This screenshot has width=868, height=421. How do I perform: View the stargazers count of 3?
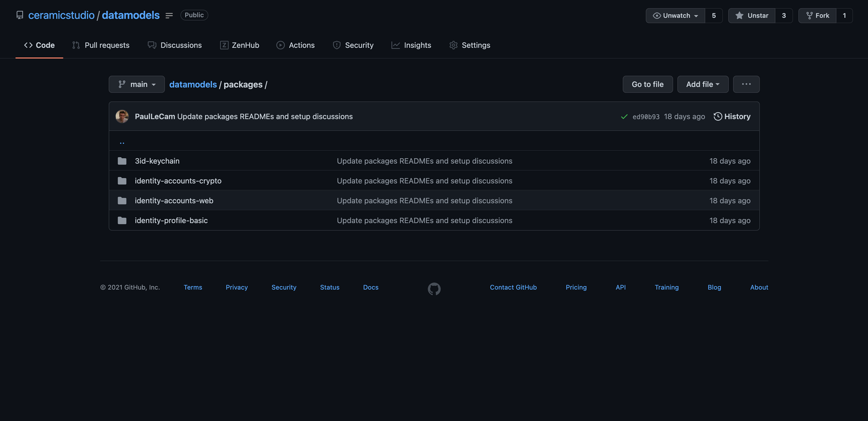pyautogui.click(x=784, y=16)
